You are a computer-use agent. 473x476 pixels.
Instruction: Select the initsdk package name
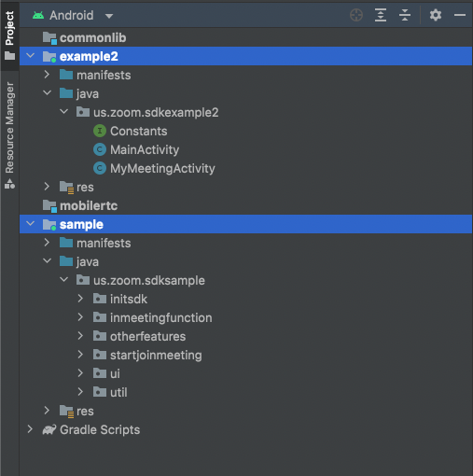point(129,299)
